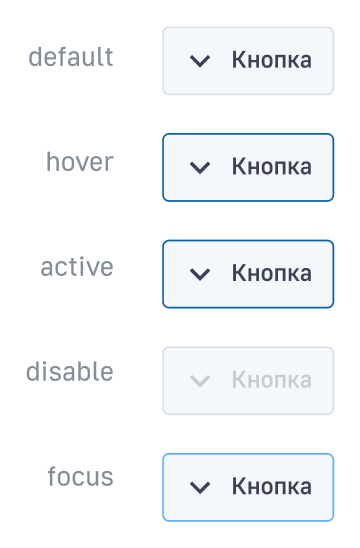Click the 'disable' state label
This screenshot has height=548, width=360.
[x=70, y=372]
